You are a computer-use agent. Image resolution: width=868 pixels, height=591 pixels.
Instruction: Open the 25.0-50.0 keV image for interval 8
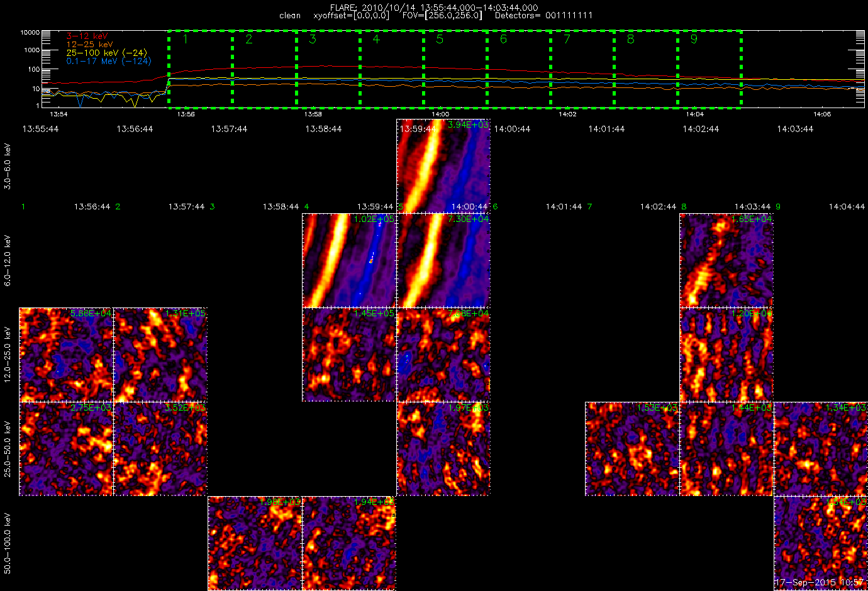click(x=726, y=449)
